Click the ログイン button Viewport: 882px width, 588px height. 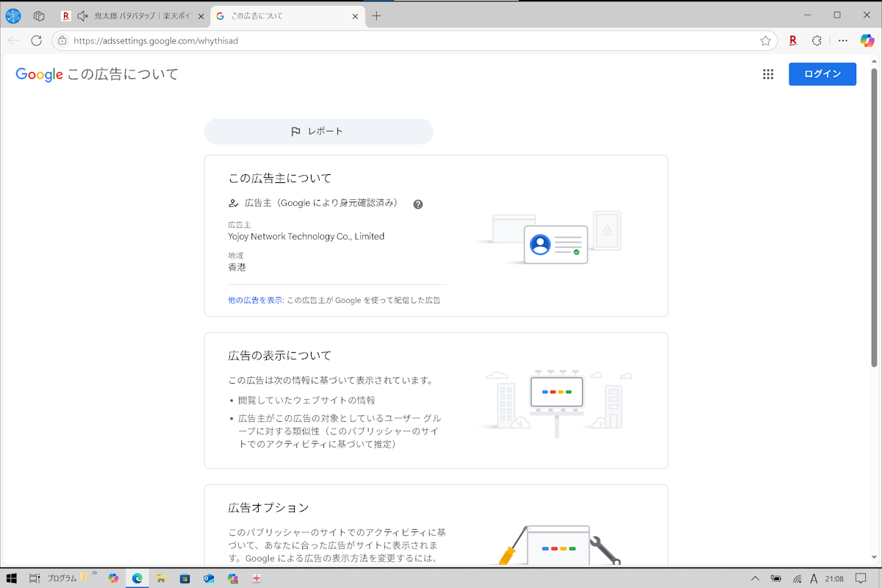(822, 74)
